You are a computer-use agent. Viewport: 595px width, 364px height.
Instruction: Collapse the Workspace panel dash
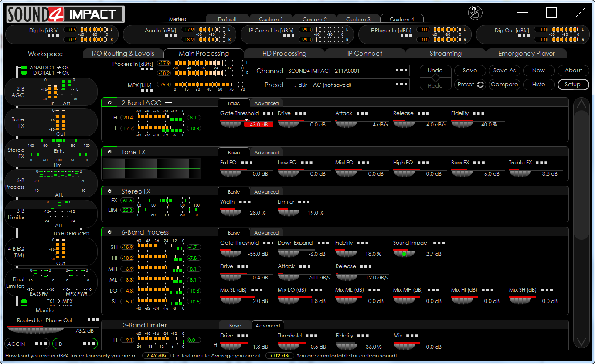pos(71,54)
